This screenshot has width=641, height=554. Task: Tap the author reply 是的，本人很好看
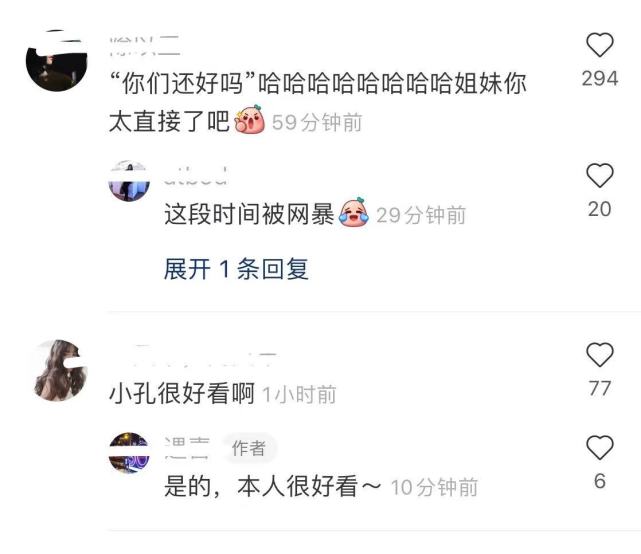(x=272, y=486)
